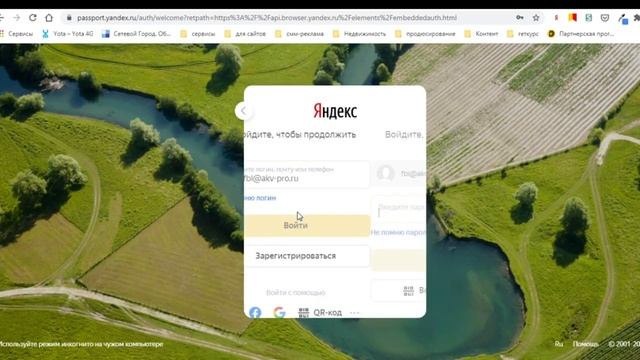This screenshot has width=640, height=360.
Task: Click the back chevron on the login card
Action: (243, 111)
